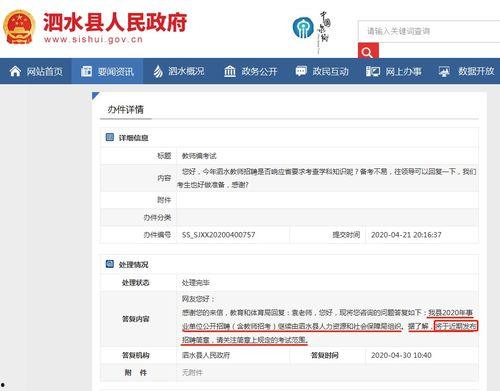
Task: Open the 网站首页 menu item
Action: [36, 71]
